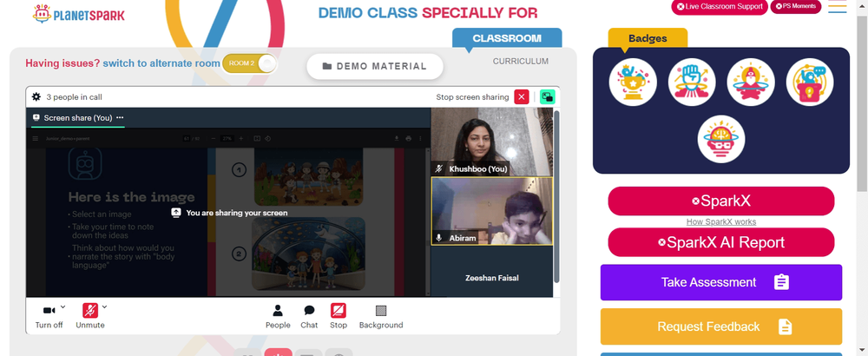This screenshot has width=868, height=356.
Task: Open Live Classroom Support
Action: tap(720, 7)
